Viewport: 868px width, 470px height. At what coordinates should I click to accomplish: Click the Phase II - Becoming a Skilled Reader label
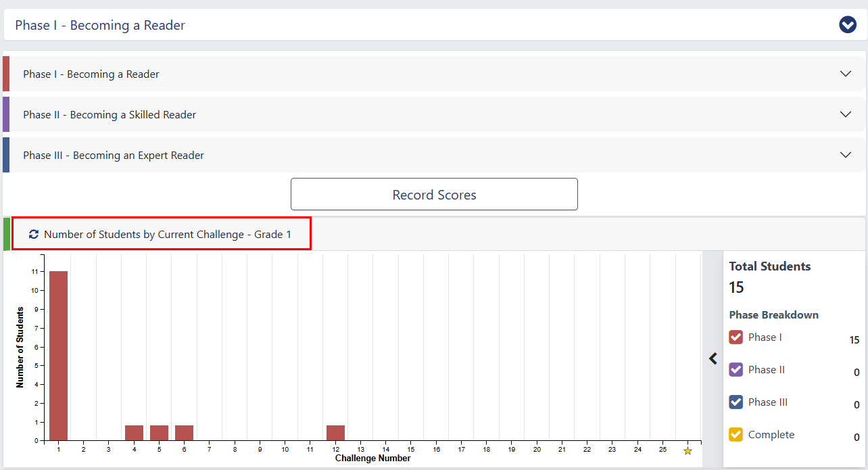pyautogui.click(x=110, y=114)
